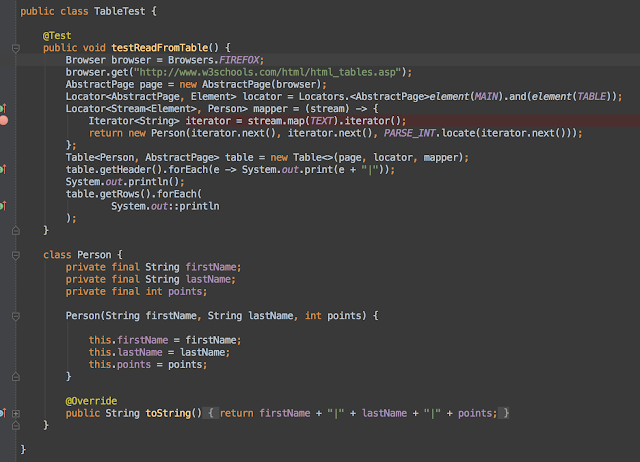Collapse the Person constructor fold marker
This screenshot has width=640, height=462.
click(x=16, y=316)
